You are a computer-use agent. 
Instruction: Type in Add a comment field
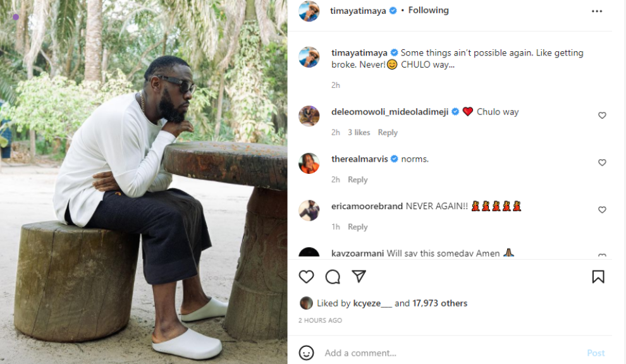pos(443,353)
